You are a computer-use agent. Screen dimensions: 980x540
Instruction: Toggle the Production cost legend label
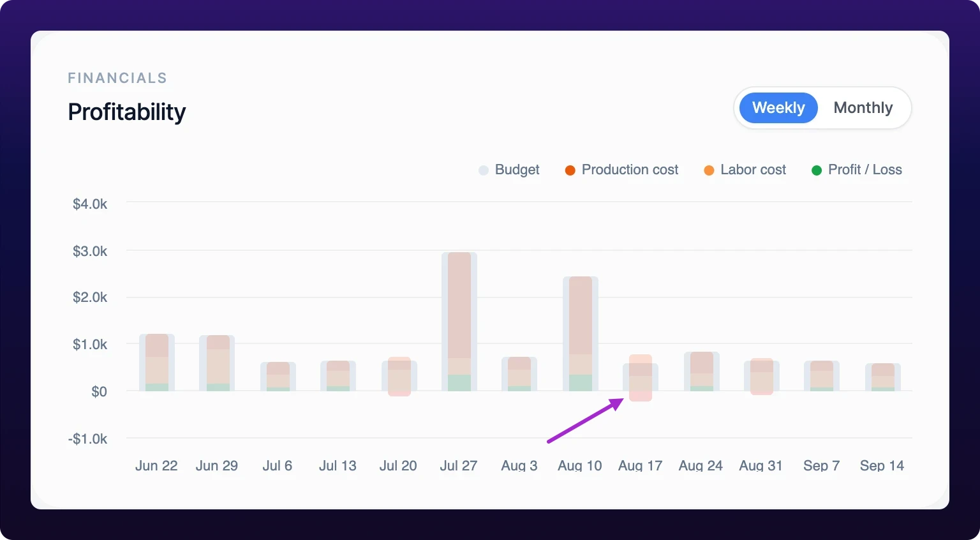click(x=630, y=170)
